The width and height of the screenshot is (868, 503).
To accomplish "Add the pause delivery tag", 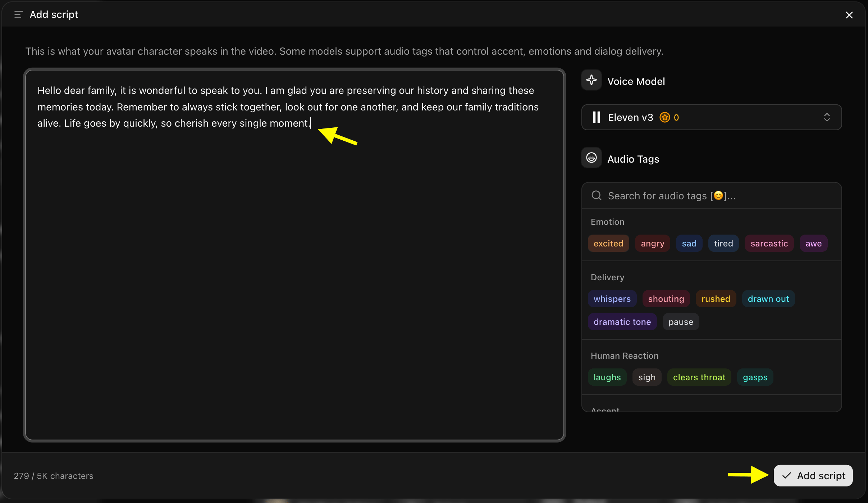I will click(681, 322).
